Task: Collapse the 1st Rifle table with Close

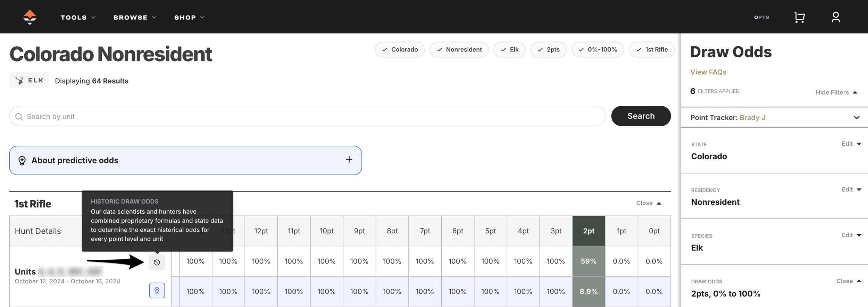Action: [648, 203]
